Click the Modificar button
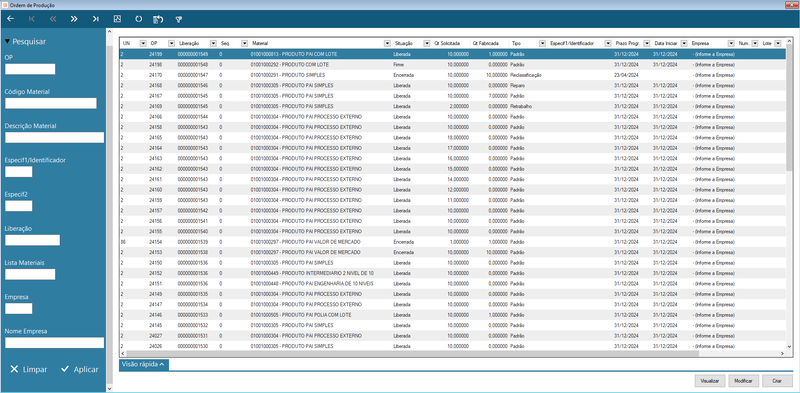Screen dimensions: 800x393 (743, 381)
